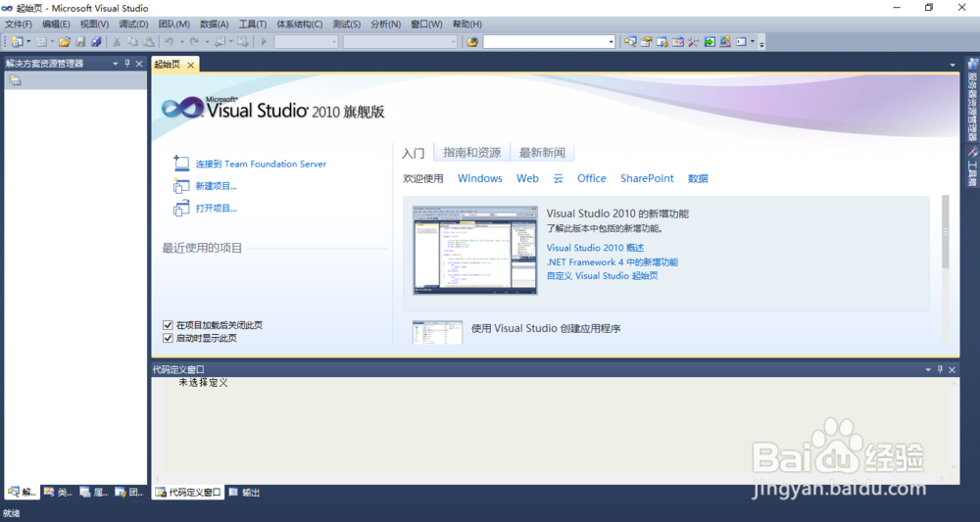Click the Cut scissors icon

pyautogui.click(x=117, y=42)
